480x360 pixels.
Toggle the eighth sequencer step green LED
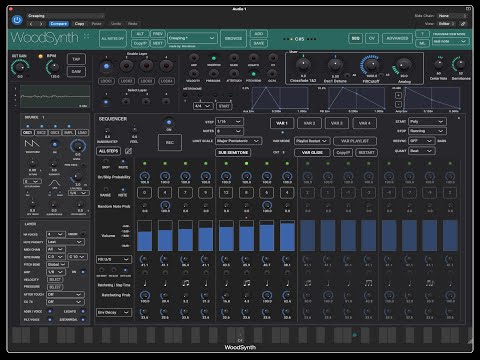click(287, 163)
